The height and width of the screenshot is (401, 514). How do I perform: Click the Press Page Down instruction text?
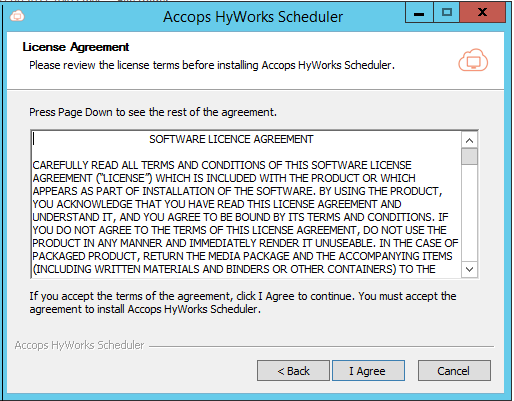[153, 112]
